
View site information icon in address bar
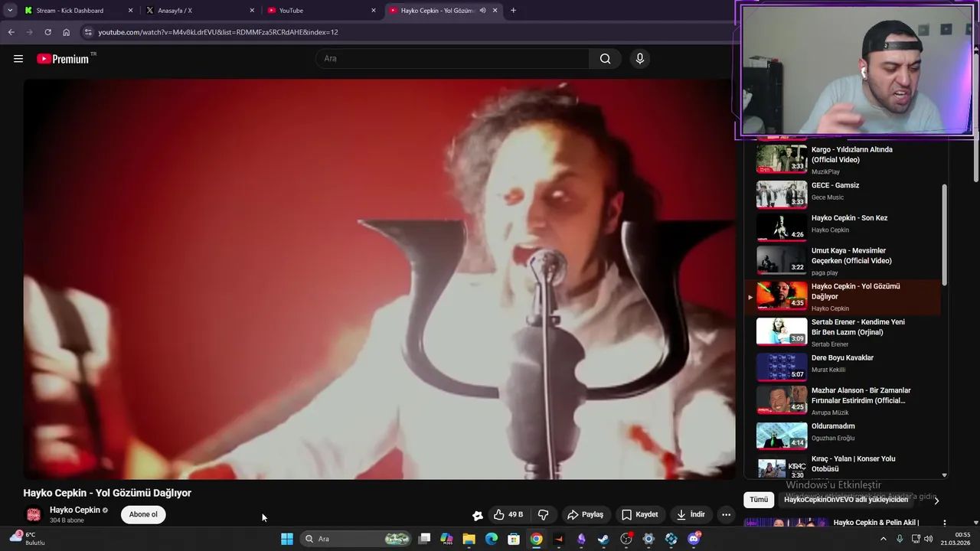point(88,32)
